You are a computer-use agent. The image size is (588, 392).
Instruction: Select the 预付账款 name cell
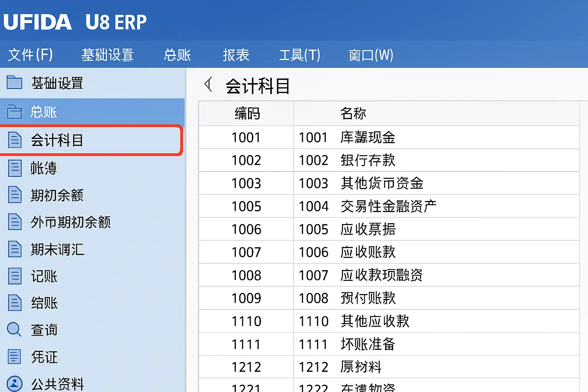(436, 298)
